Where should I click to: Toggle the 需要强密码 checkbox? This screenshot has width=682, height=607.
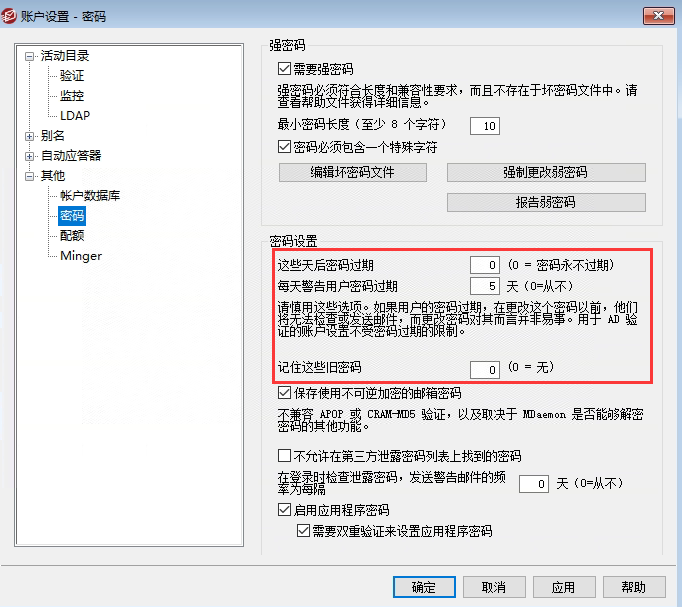pos(284,69)
